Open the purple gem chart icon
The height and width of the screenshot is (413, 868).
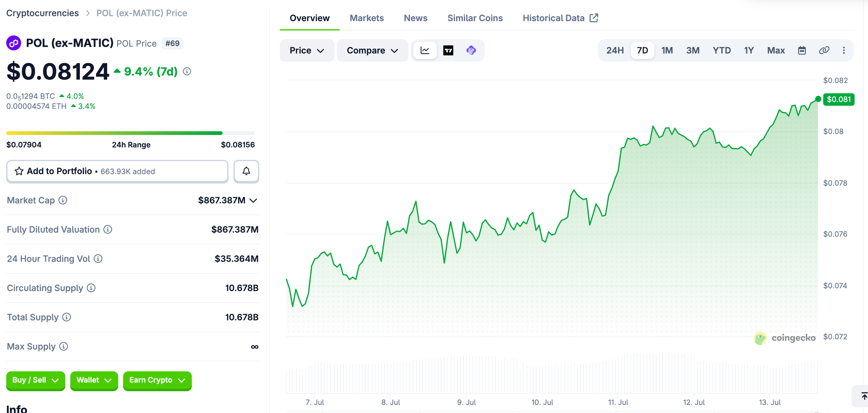pos(471,50)
